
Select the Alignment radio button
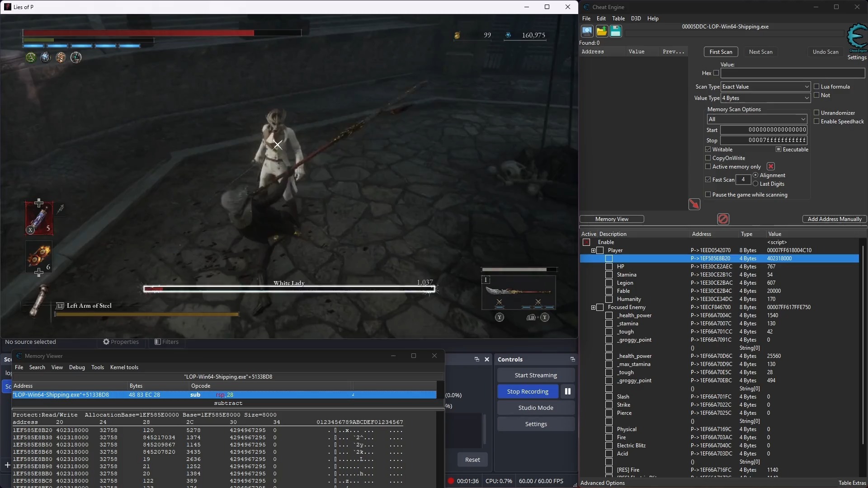point(755,175)
